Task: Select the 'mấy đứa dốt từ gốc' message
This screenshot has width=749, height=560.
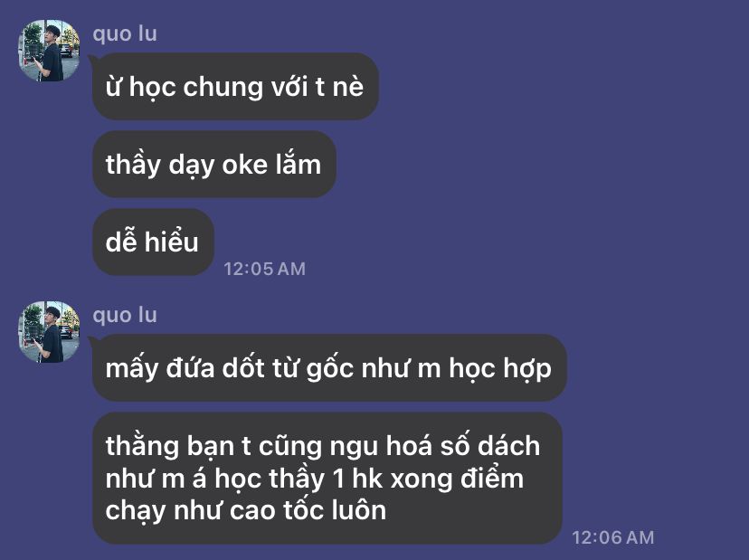Action: point(329,368)
